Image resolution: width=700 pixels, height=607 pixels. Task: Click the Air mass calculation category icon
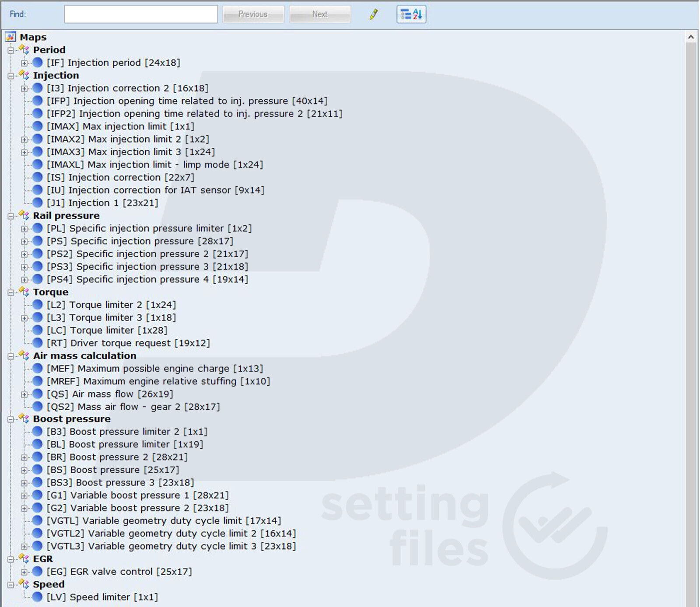tap(24, 356)
